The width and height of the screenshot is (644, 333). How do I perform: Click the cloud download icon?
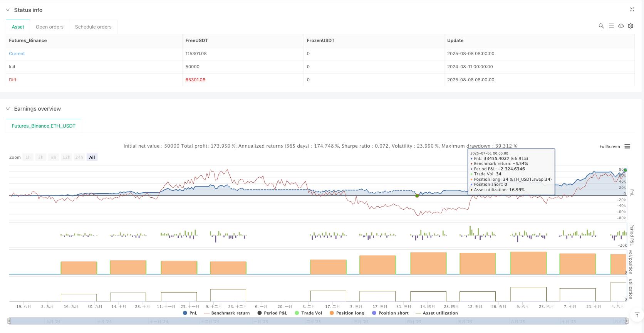tap(621, 26)
